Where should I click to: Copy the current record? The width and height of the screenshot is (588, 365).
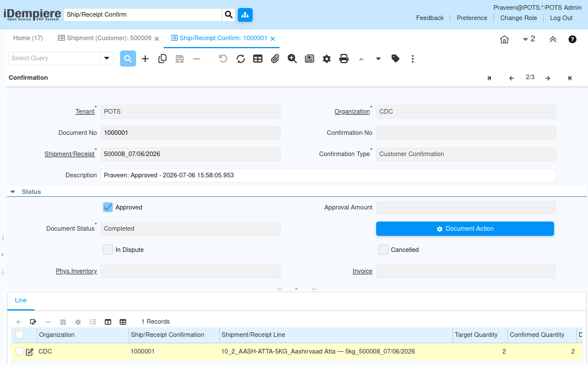[x=163, y=59]
